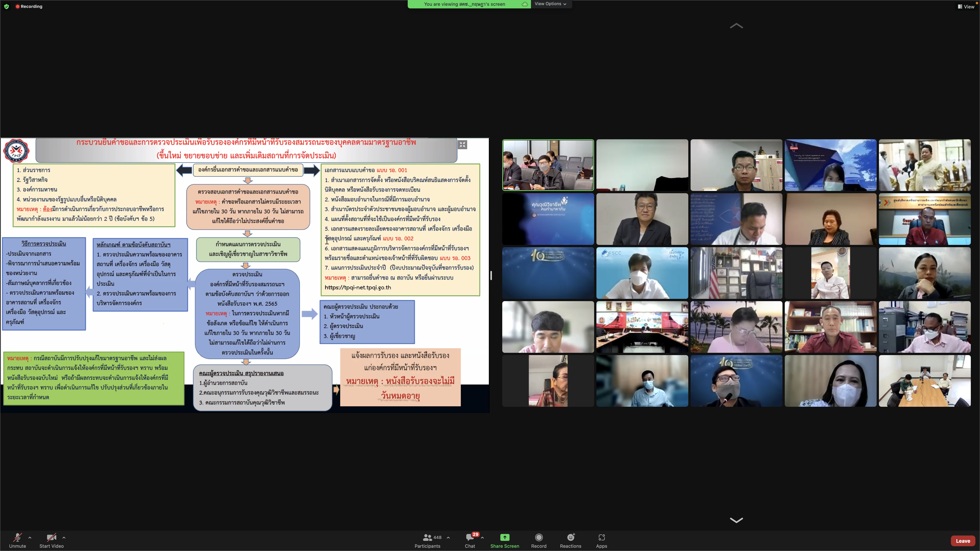Select the FSCC participant video
The width and height of the screenshot is (980, 551).
pos(642,273)
